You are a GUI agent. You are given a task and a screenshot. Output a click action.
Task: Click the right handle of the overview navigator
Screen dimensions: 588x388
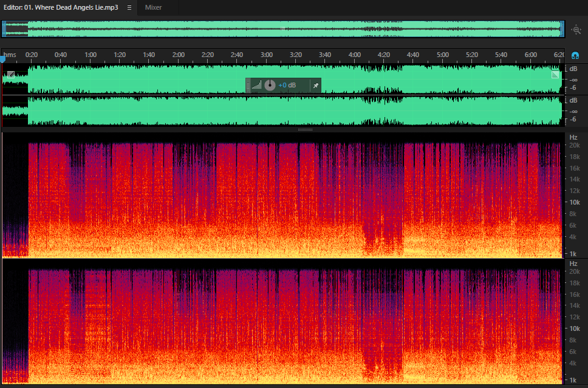pyautogui.click(x=562, y=29)
